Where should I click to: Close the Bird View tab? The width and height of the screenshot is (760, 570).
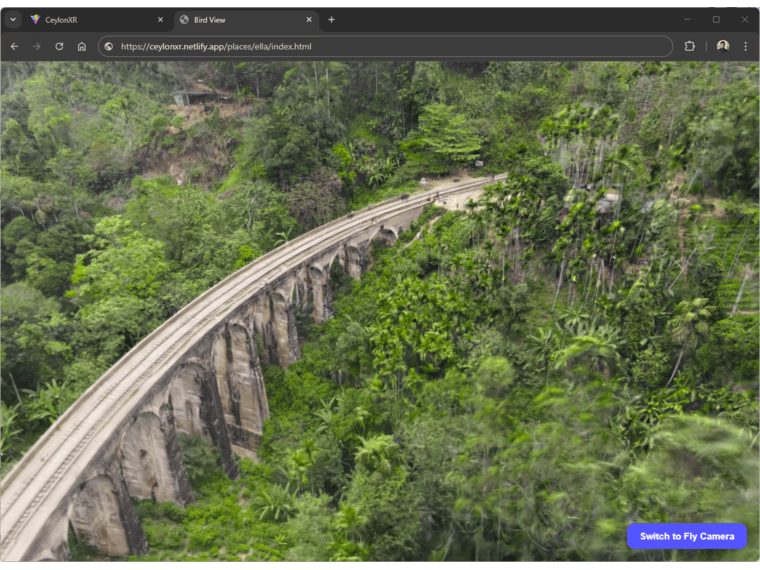(x=309, y=19)
